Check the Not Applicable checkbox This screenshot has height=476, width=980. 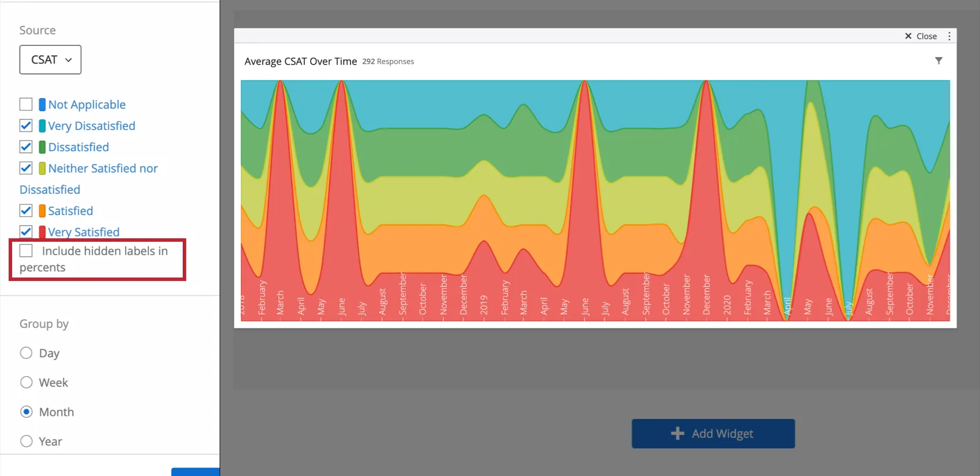coord(26,104)
